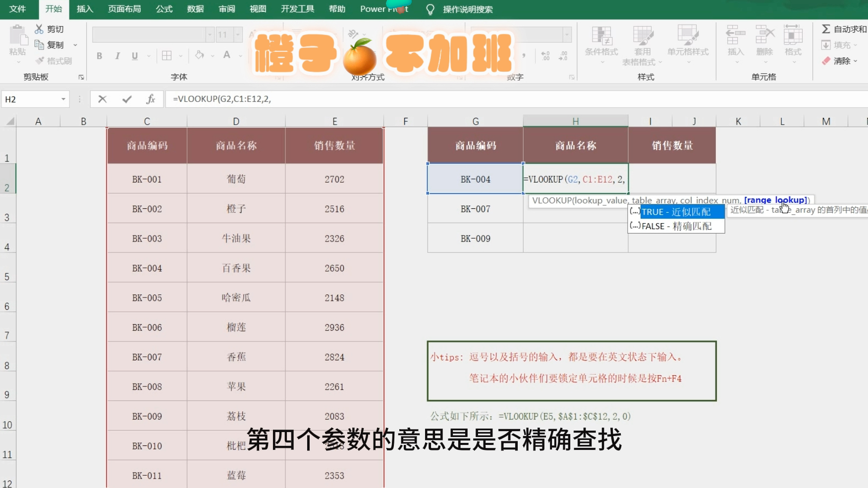
Task: Click VLOOKUP function name in tooltip
Action: tap(551, 200)
